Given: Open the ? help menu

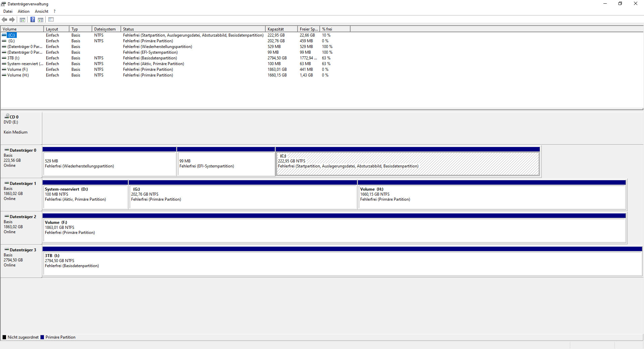Looking at the screenshot, I should coord(54,11).
